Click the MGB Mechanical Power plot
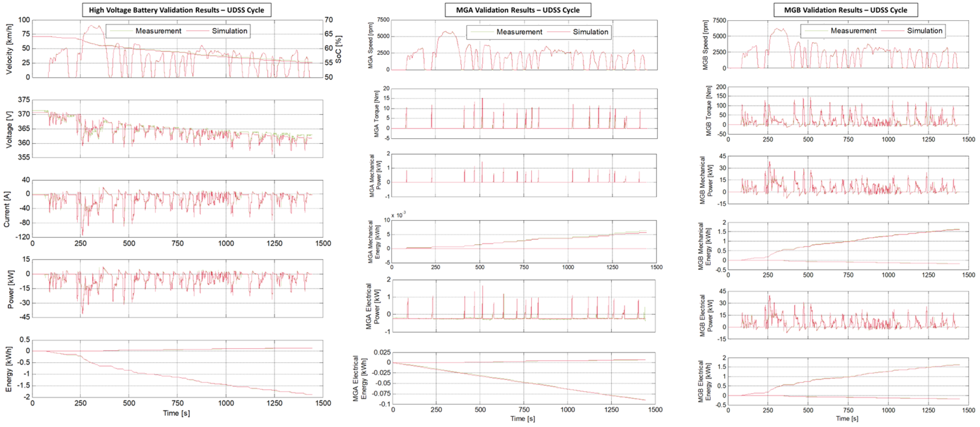Image resolution: width=980 pixels, height=427 pixels. 848,180
